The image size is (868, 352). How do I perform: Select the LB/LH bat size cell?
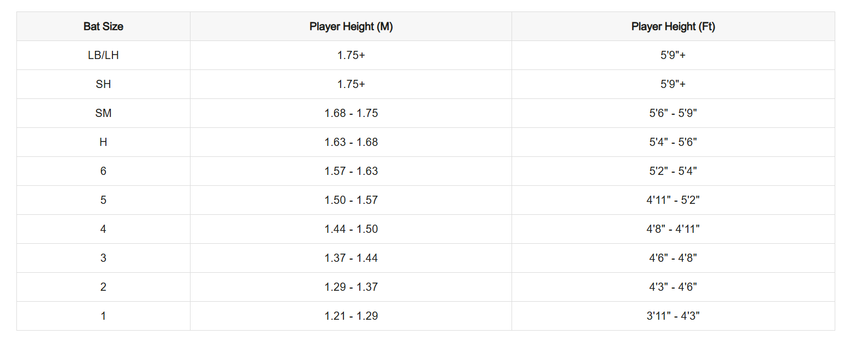(103, 55)
